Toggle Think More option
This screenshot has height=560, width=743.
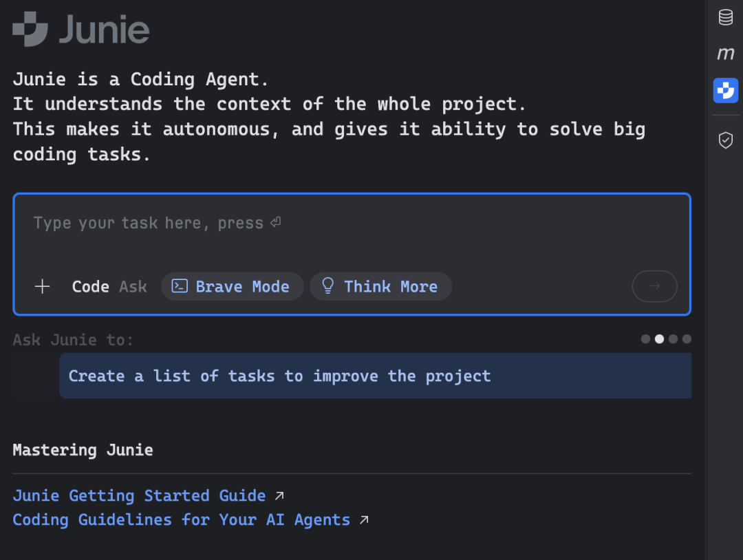(380, 286)
